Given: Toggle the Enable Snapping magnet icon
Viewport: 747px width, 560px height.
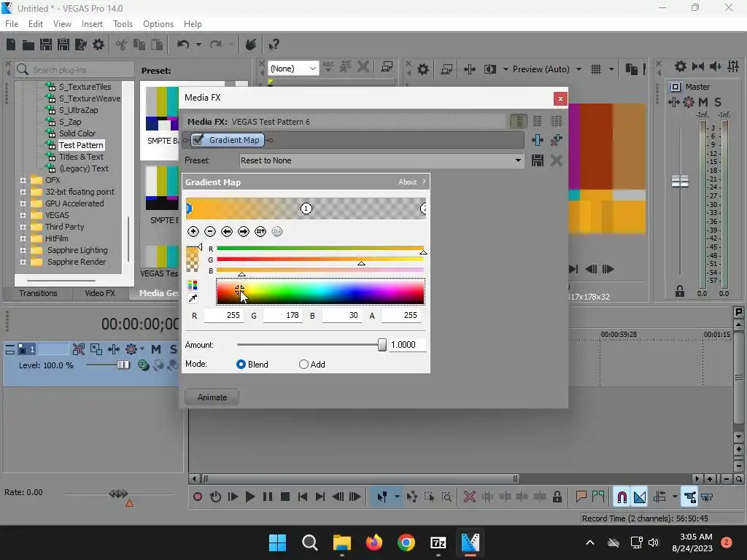Looking at the screenshot, I should pyautogui.click(x=622, y=497).
